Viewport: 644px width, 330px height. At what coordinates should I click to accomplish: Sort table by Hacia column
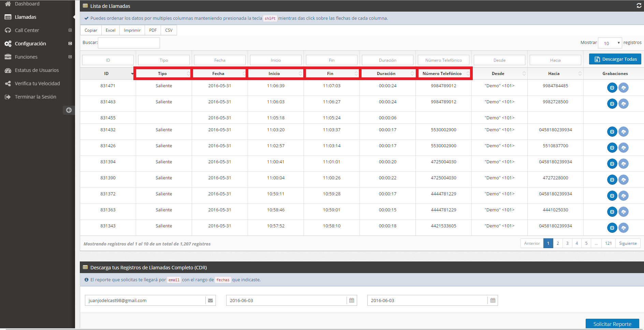pos(555,74)
